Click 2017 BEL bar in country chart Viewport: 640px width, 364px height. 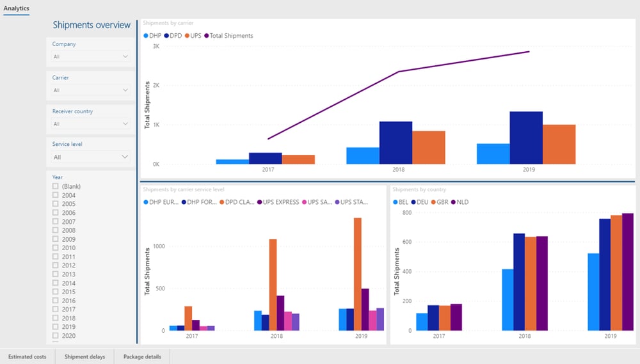[x=422, y=322]
